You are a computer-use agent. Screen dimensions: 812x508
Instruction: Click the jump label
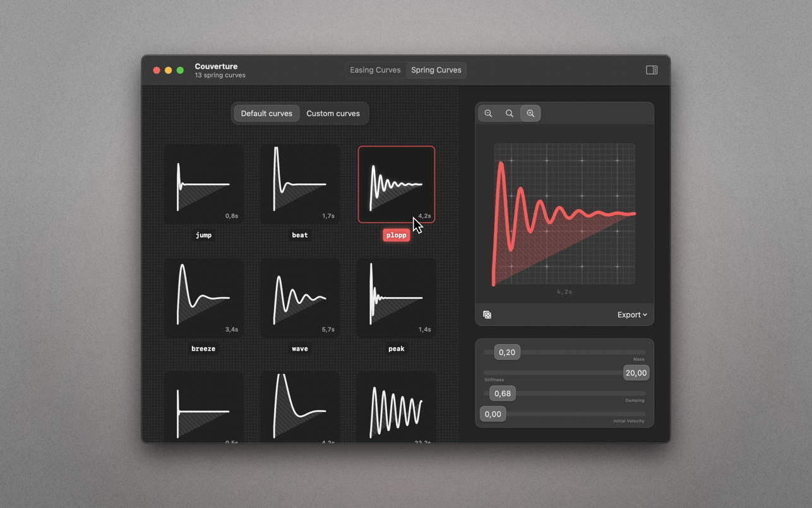click(203, 235)
